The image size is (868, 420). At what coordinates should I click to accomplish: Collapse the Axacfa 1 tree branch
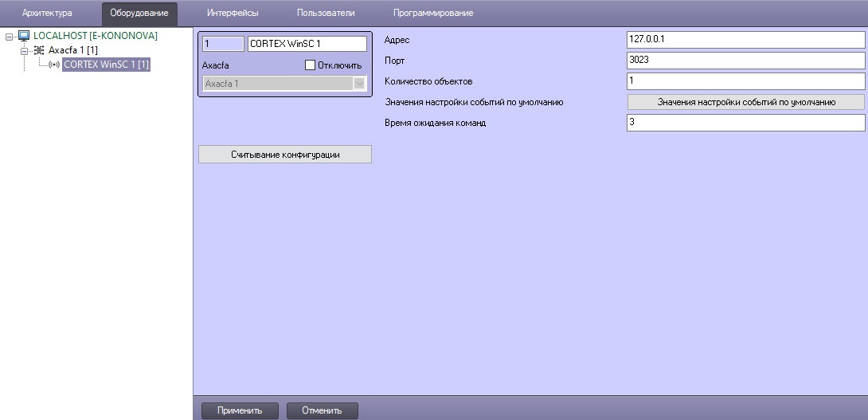click(x=24, y=50)
